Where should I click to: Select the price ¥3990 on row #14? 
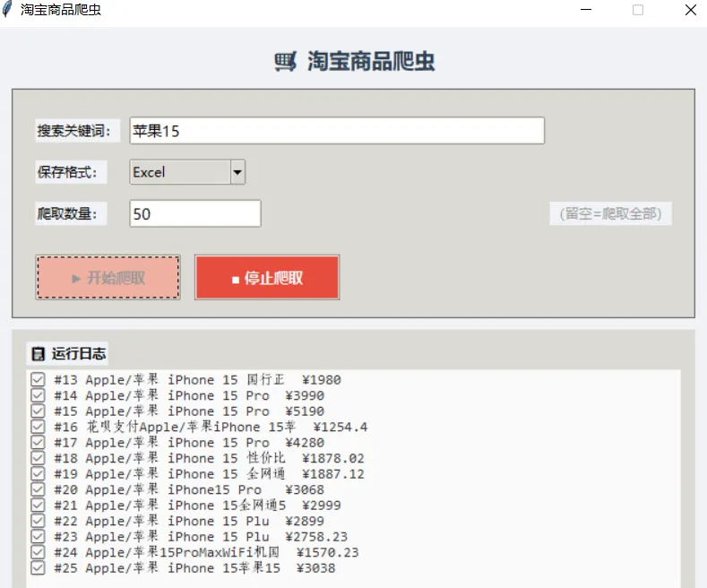click(x=305, y=395)
